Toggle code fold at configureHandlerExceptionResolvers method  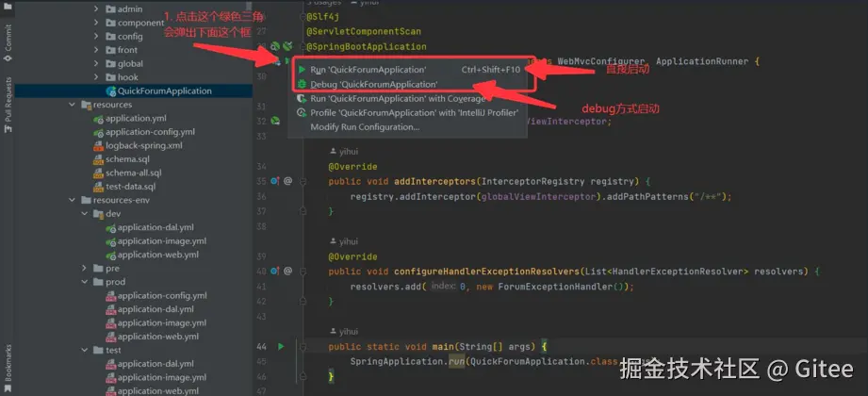303,272
